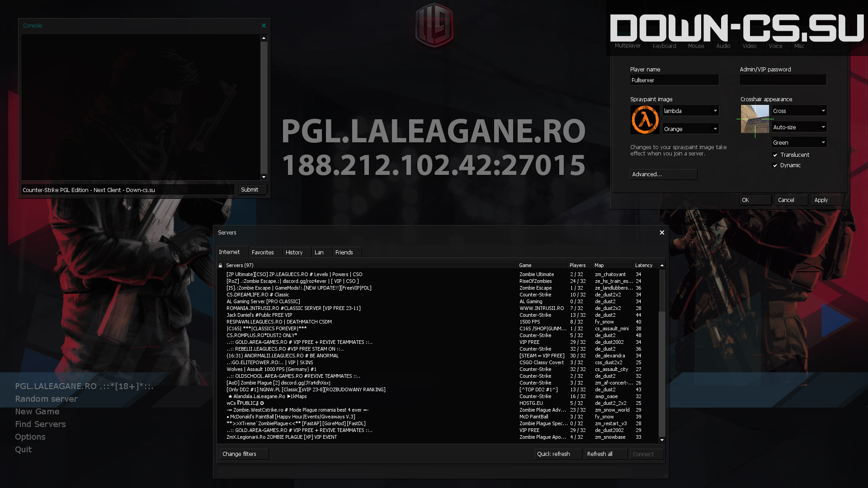Screen dimensions: 868x488
Task: Select Options from main menu
Action: pyautogui.click(x=30, y=437)
